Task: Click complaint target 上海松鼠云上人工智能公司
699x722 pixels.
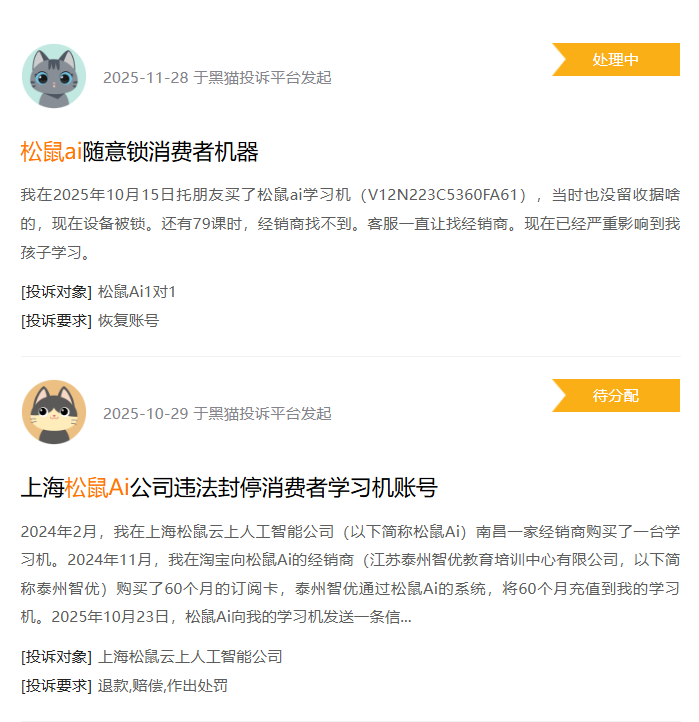Action: (190, 657)
